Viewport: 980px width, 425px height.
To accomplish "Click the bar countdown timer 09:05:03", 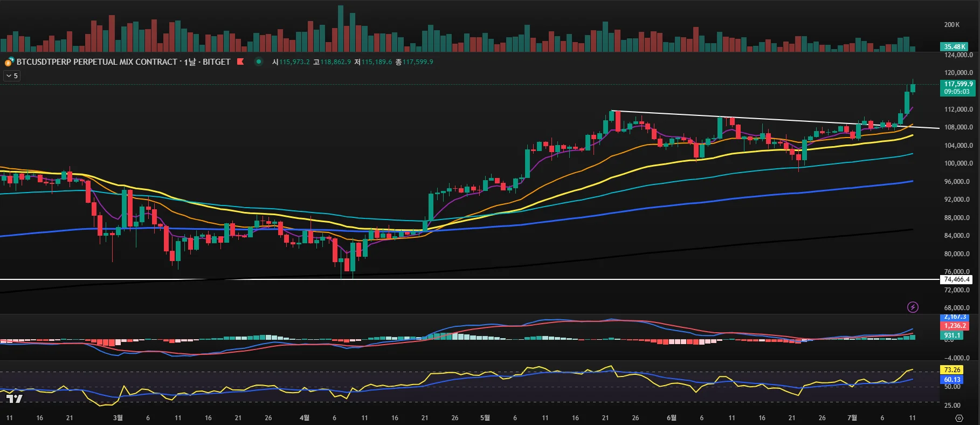I will click(956, 92).
